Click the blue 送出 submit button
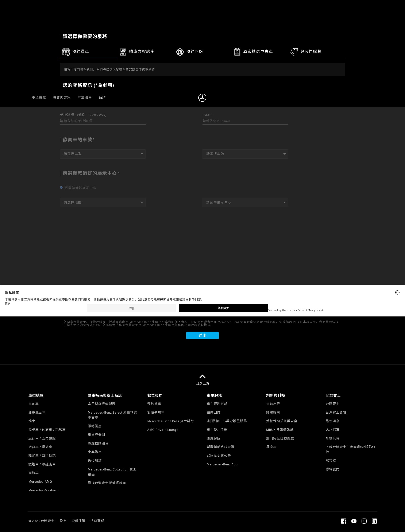Viewport: 405px width, 532px height. (202, 336)
